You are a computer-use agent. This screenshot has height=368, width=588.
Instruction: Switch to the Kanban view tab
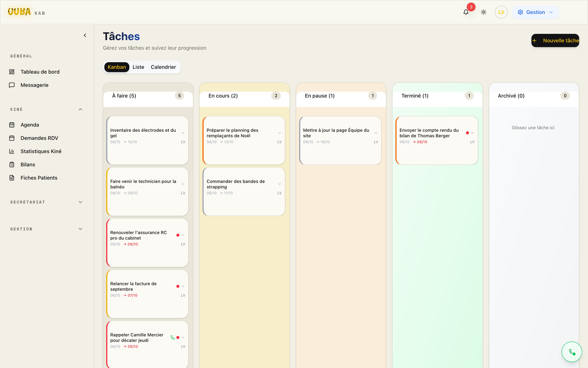117,67
